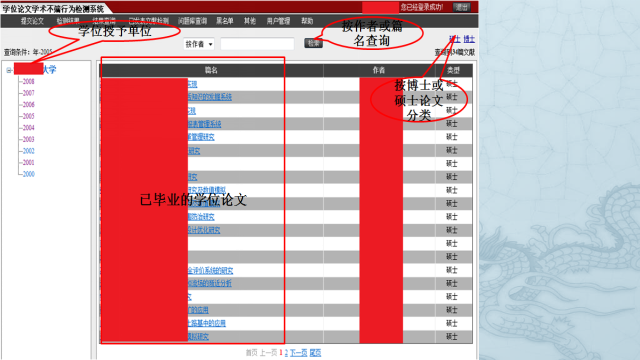Open the 黑名单 menu item

(x=224, y=21)
